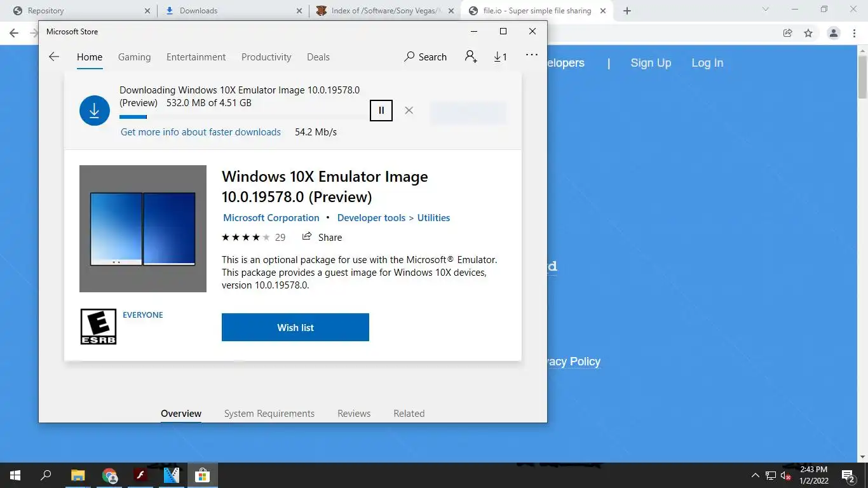Click Log In on file.io page

pyautogui.click(x=707, y=63)
